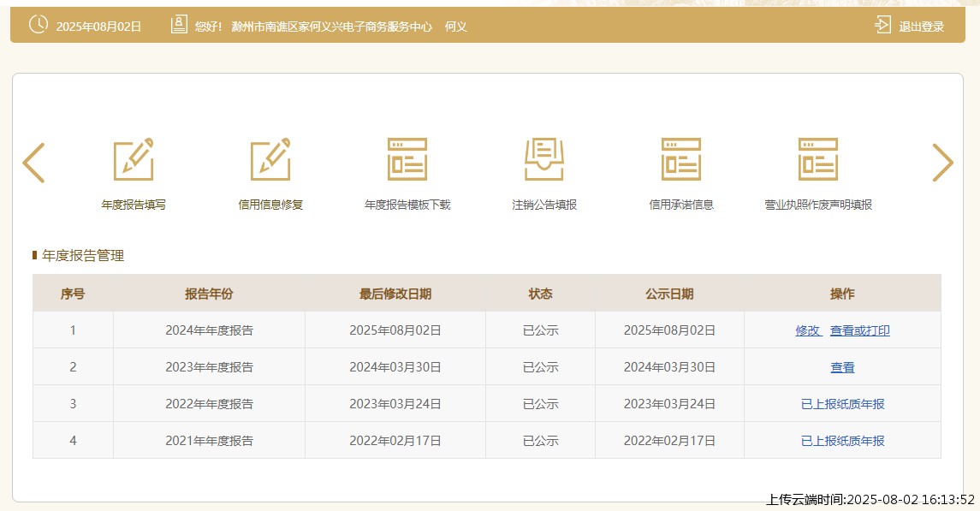
Task: Click publication date 2023年03月24日 in row 3
Action: pyautogui.click(x=669, y=404)
